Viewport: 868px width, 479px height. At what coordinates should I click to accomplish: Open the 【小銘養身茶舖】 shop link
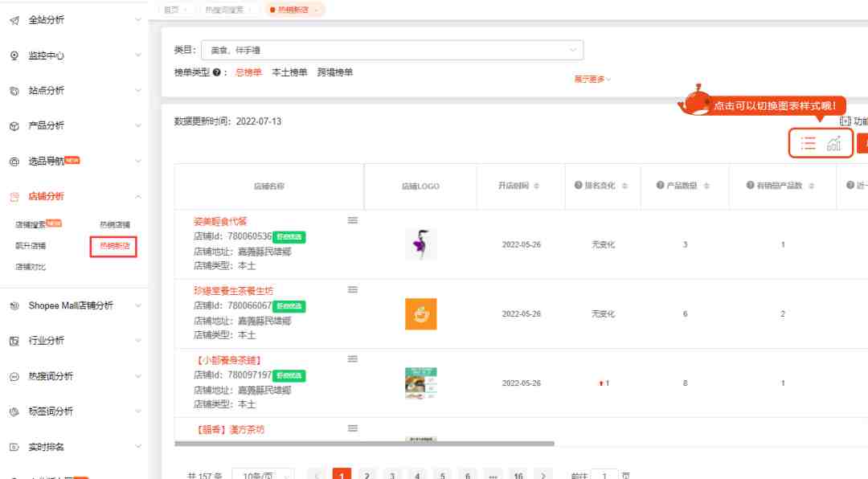(x=228, y=361)
